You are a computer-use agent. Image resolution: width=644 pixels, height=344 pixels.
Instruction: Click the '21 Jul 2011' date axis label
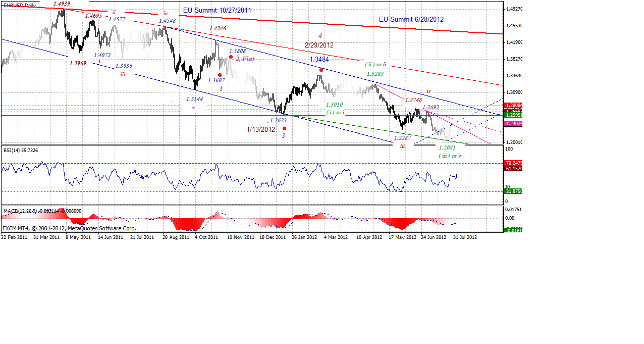[142, 236]
